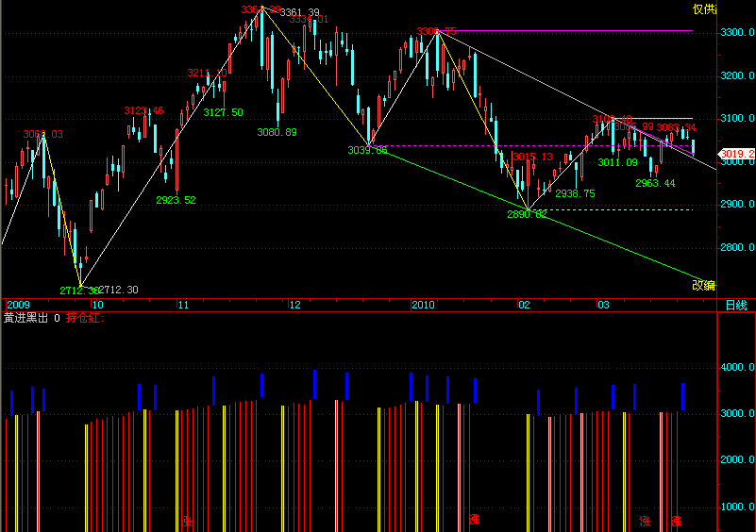Click the 2800.0 price axis label

(x=737, y=247)
